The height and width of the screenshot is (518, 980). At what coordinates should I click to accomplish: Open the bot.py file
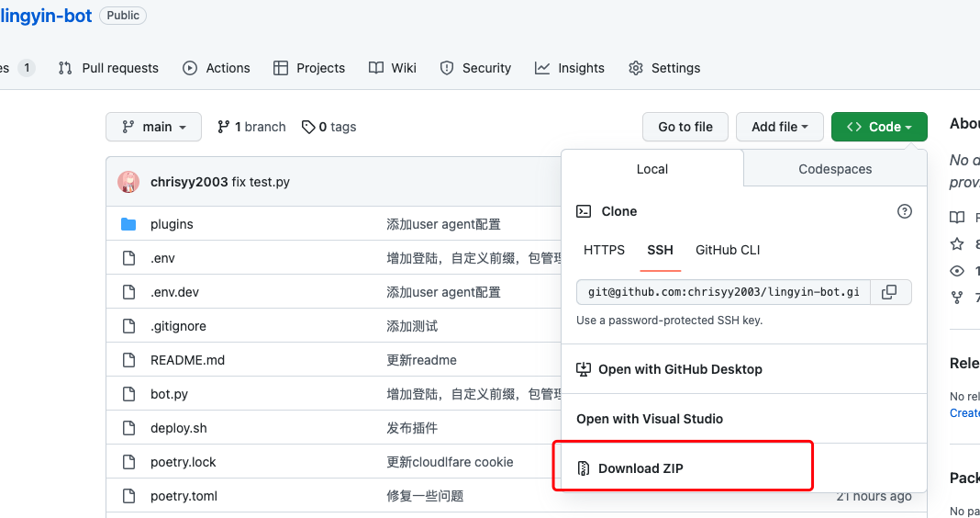pyautogui.click(x=169, y=394)
